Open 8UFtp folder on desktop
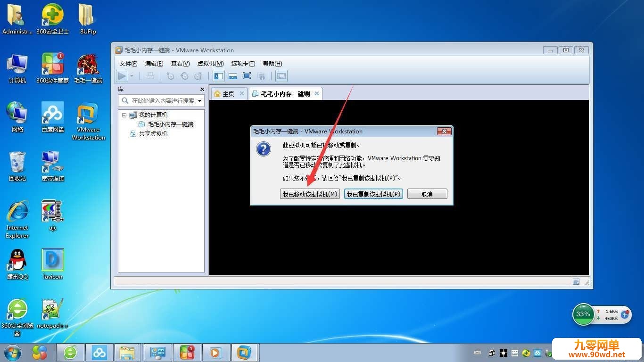 (x=88, y=19)
